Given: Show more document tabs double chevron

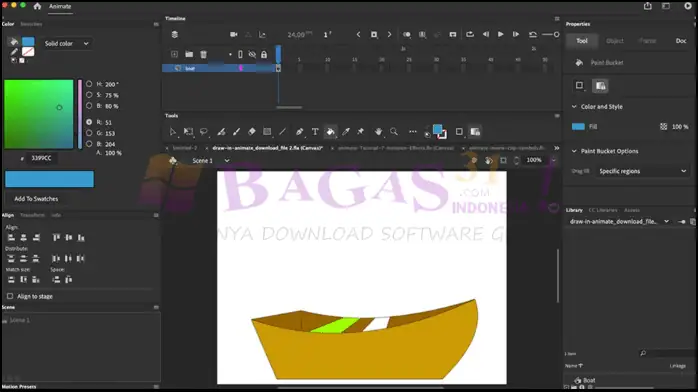Looking at the screenshot, I should coord(556,148).
